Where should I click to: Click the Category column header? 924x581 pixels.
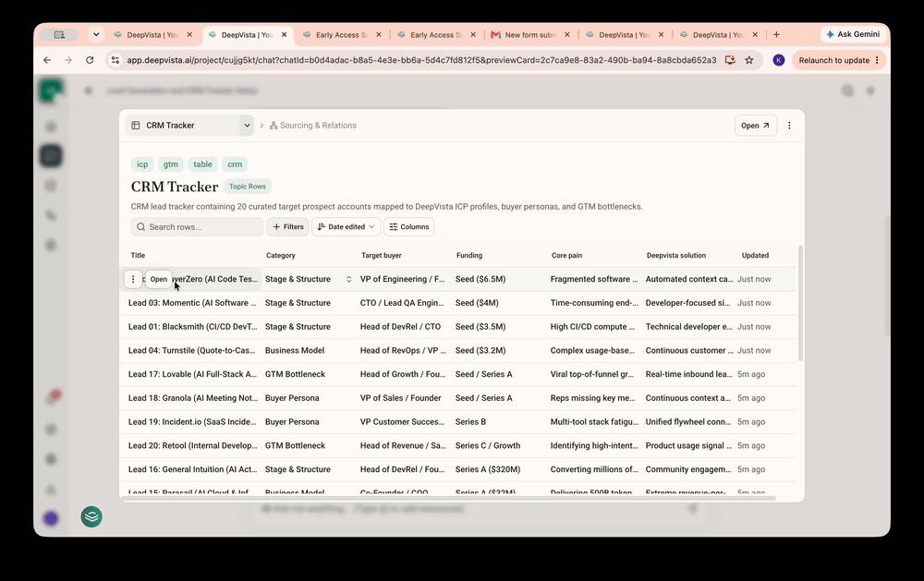(x=281, y=255)
